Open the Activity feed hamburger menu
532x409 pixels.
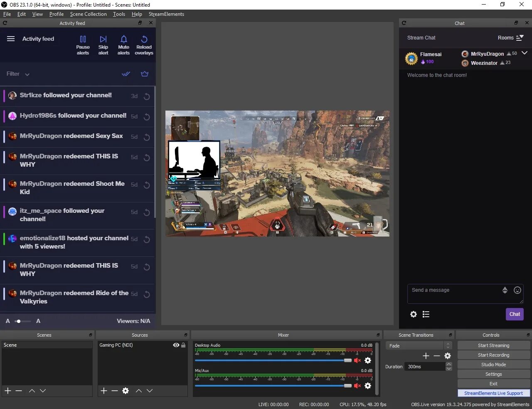click(x=11, y=39)
